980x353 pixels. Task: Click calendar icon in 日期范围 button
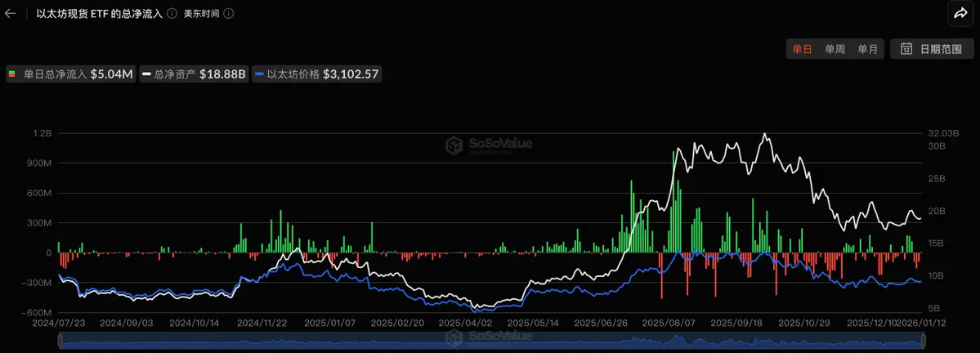(x=906, y=49)
